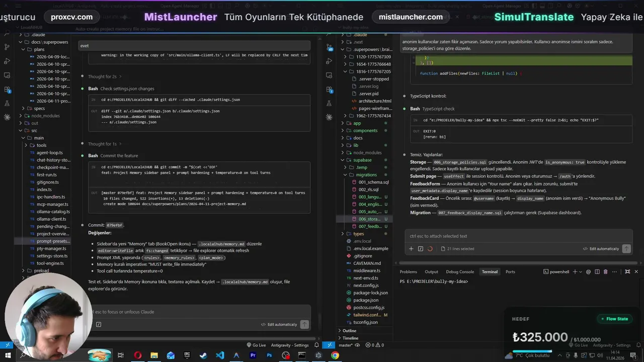Switch to Problems tab
Image resolution: width=644 pixels, height=362 pixels.
[x=408, y=271]
